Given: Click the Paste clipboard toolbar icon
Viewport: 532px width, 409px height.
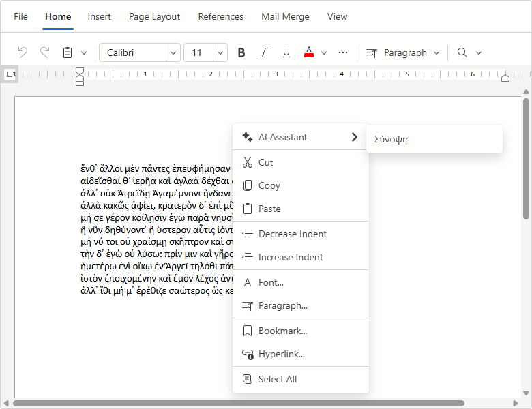Looking at the screenshot, I should (x=68, y=52).
